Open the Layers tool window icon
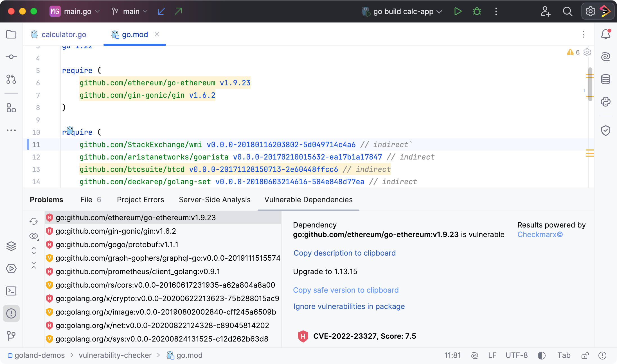 pos(11,246)
